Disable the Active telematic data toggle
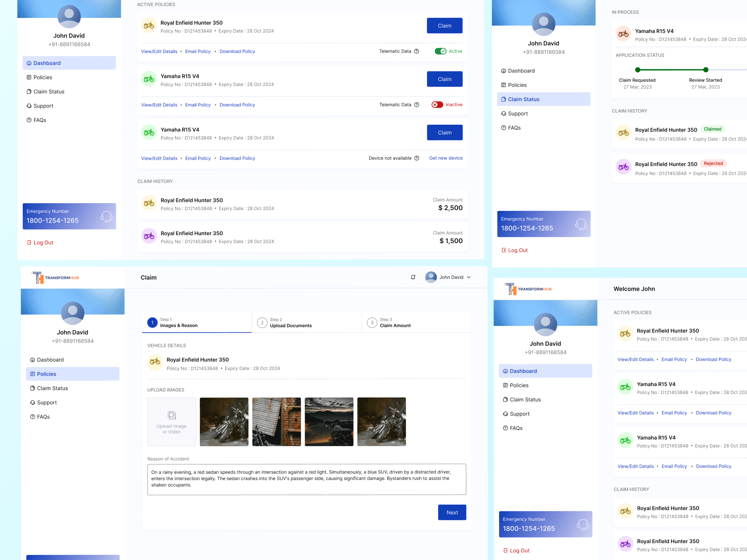 (x=440, y=52)
